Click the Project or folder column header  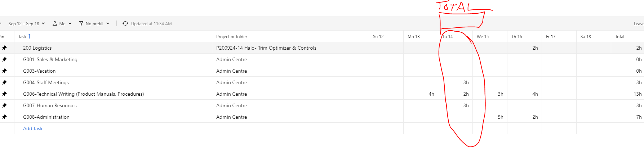click(x=232, y=37)
